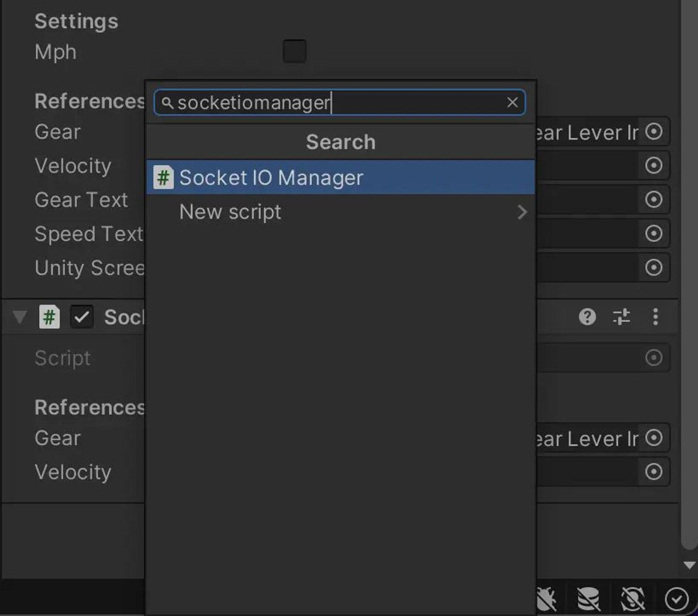Screen dimensions: 698x616
Task: Clear the component search field
Action: click(x=512, y=103)
